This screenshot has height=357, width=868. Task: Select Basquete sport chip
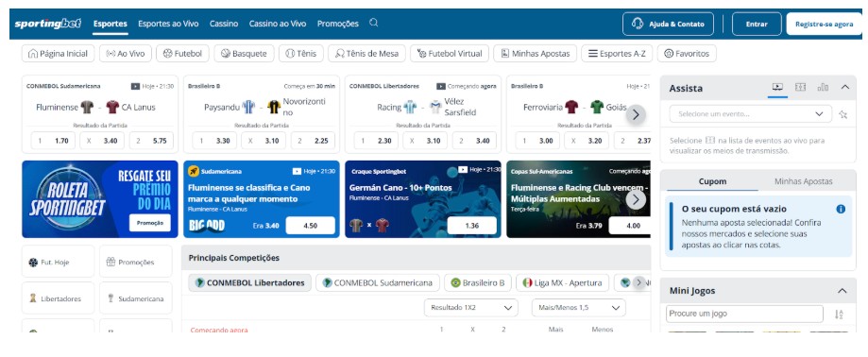click(x=244, y=54)
